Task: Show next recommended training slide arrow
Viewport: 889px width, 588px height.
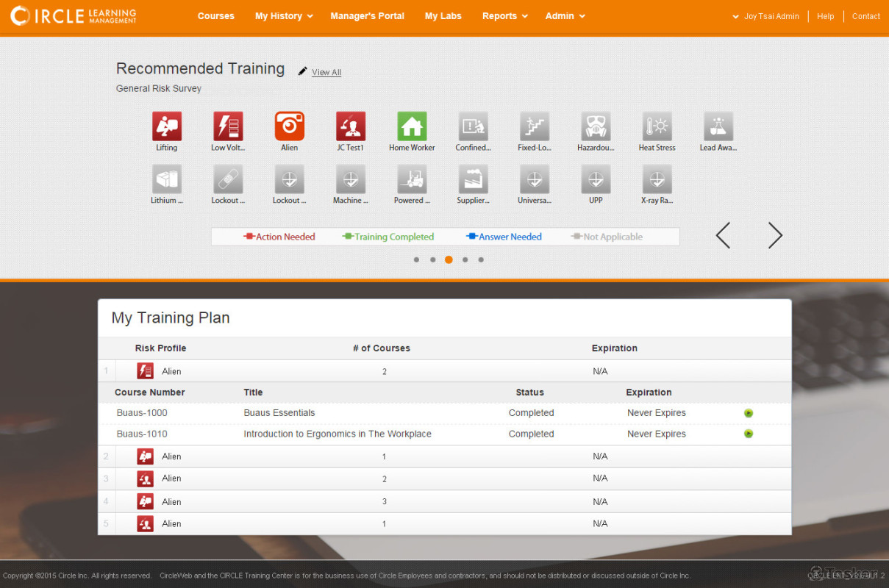Action: pyautogui.click(x=775, y=235)
